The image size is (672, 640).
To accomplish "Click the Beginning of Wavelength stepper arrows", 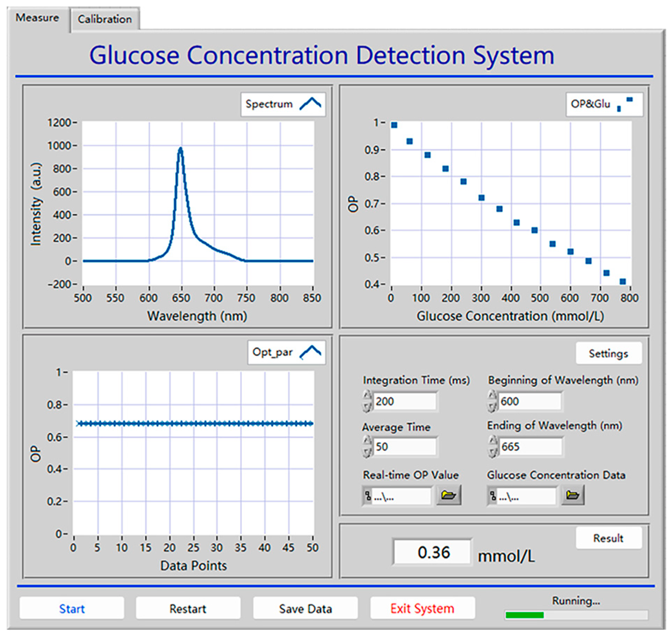I will tap(492, 401).
